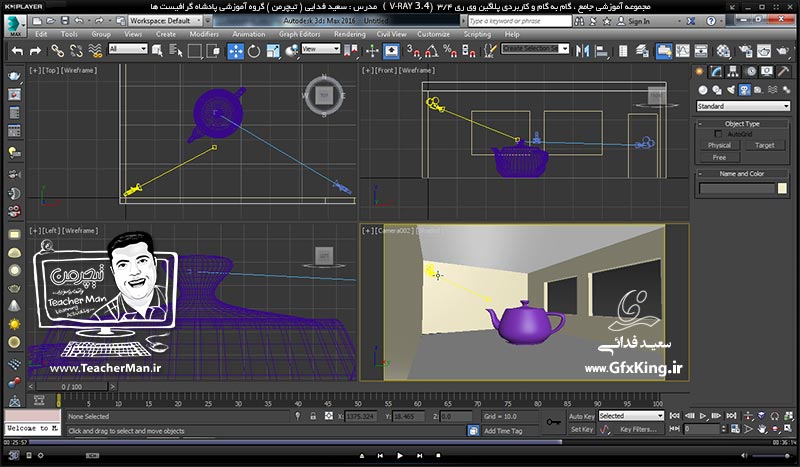This screenshot has height=467, width=800.
Task: Click the Target camera button
Action: coord(764,145)
